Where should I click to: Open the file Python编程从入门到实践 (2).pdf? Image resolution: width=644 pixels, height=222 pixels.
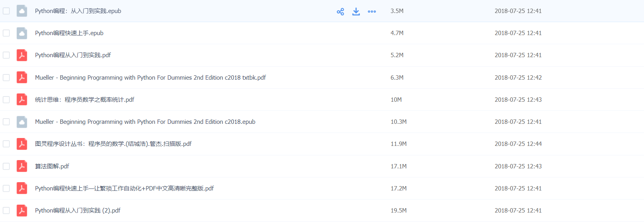point(78,211)
